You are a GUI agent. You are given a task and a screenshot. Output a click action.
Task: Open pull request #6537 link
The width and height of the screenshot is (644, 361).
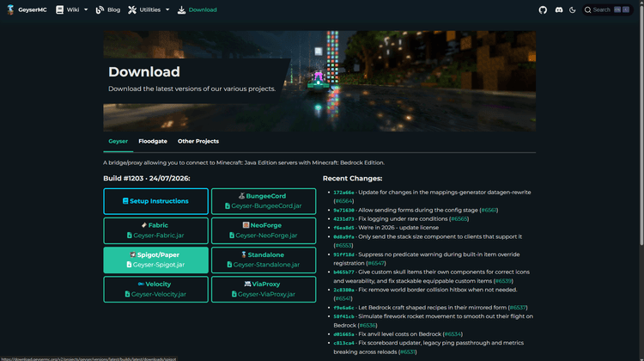tap(518, 308)
